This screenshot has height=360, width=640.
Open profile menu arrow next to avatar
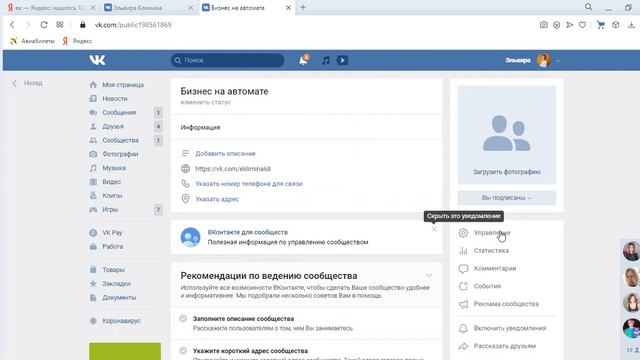coord(558,61)
